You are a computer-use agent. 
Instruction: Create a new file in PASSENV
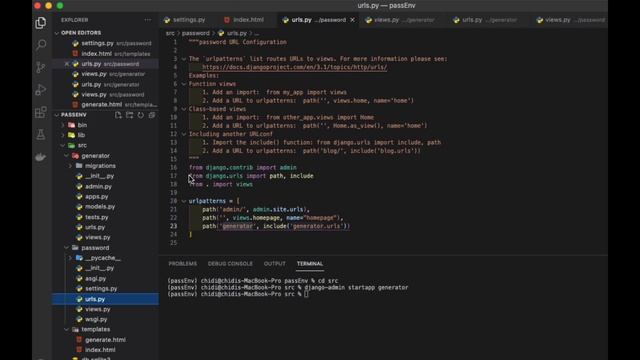pyautogui.click(x=118, y=115)
